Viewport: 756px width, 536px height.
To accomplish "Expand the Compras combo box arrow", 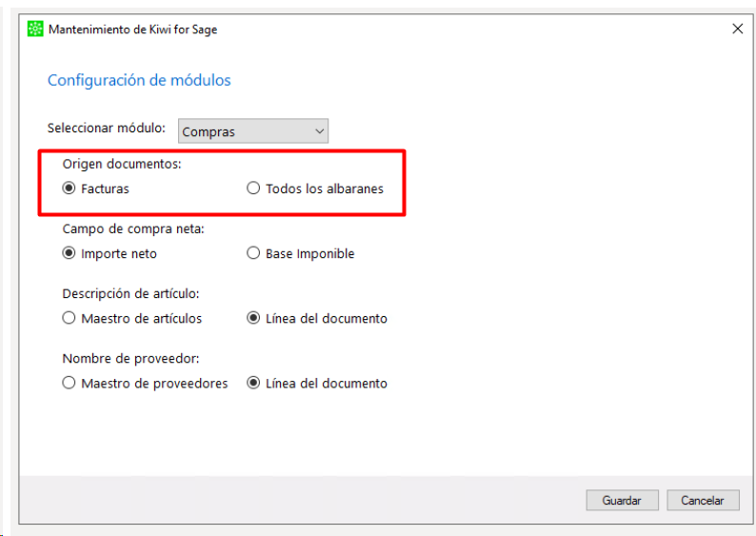I will pyautogui.click(x=319, y=131).
